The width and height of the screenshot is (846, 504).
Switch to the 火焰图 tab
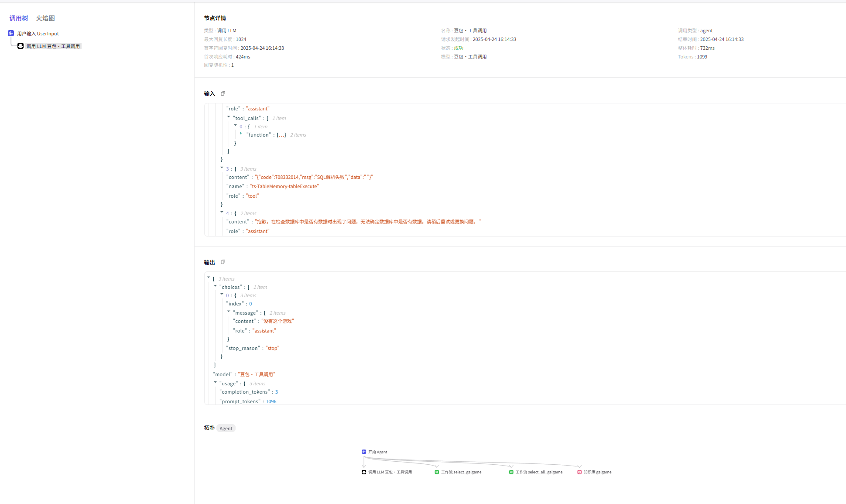45,18
